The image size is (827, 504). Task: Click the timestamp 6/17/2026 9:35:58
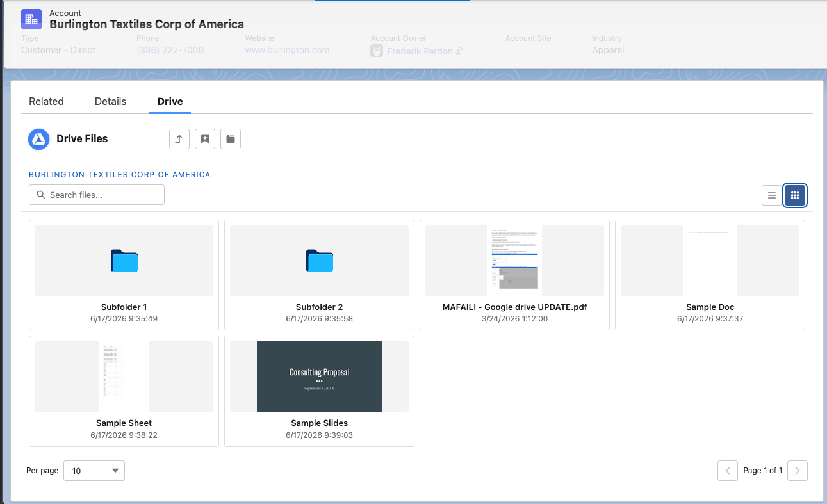coord(320,318)
